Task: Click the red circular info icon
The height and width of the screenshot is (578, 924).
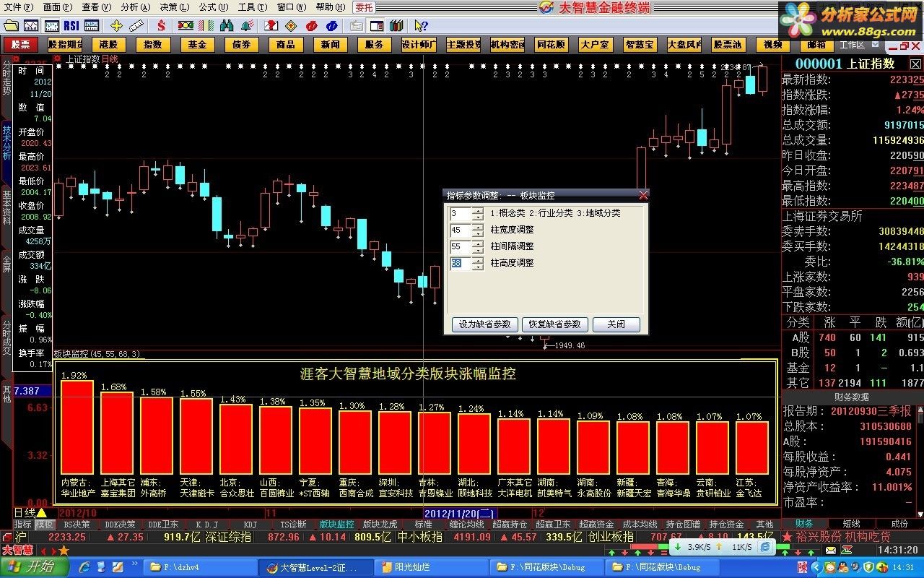Action: click(311, 25)
